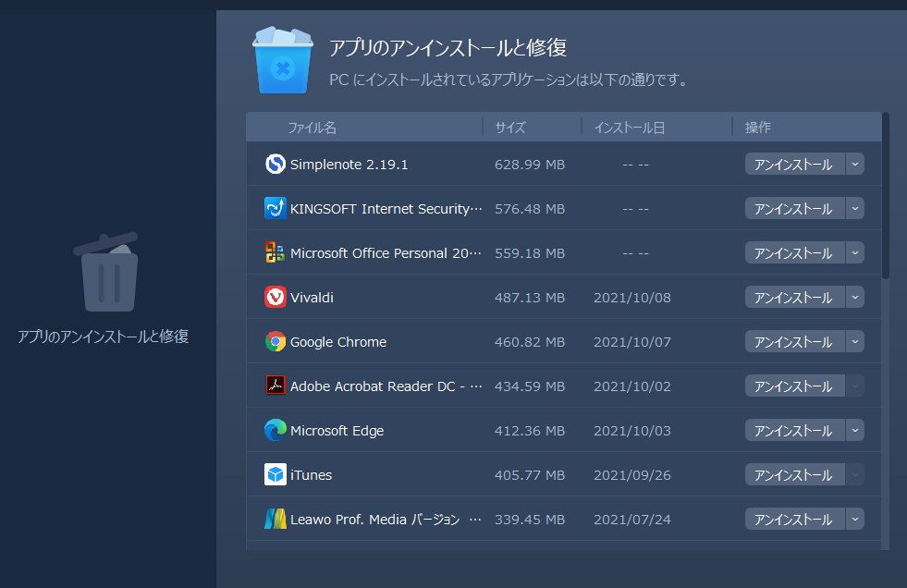Select Adobe Acrobat Reader DC name text
This screenshot has height=588, width=907.
386,386
